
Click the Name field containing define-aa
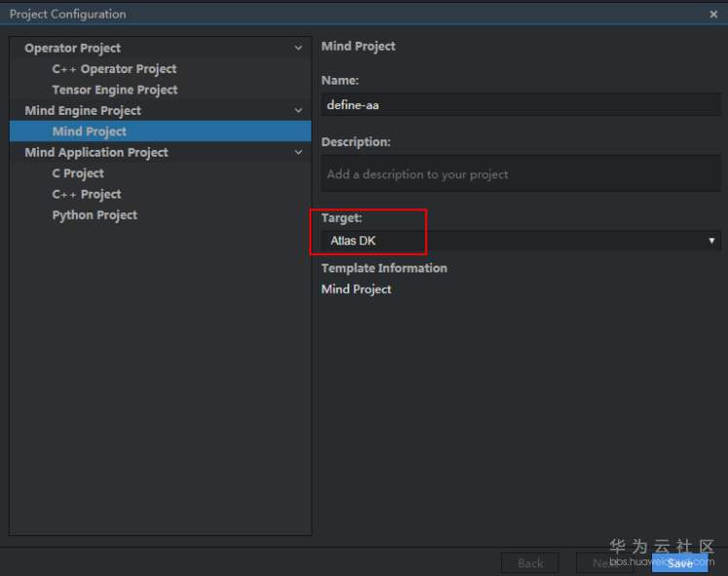(x=521, y=106)
